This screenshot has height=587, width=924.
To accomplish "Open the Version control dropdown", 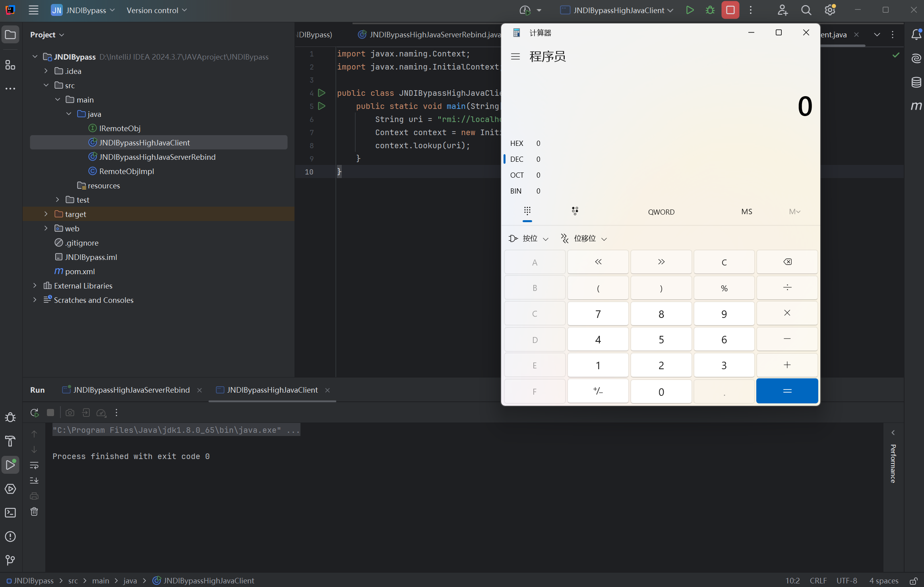I will tap(157, 10).
